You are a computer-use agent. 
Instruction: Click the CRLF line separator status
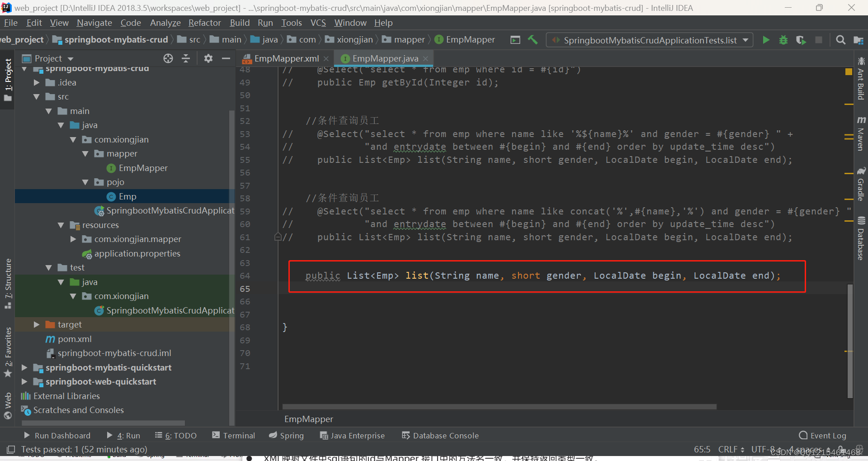[x=731, y=449]
